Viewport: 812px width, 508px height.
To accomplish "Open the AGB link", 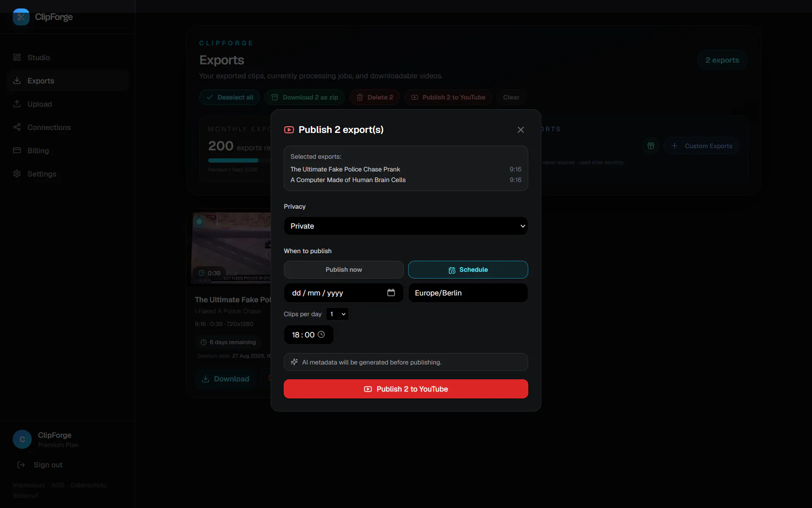I will tap(58, 485).
